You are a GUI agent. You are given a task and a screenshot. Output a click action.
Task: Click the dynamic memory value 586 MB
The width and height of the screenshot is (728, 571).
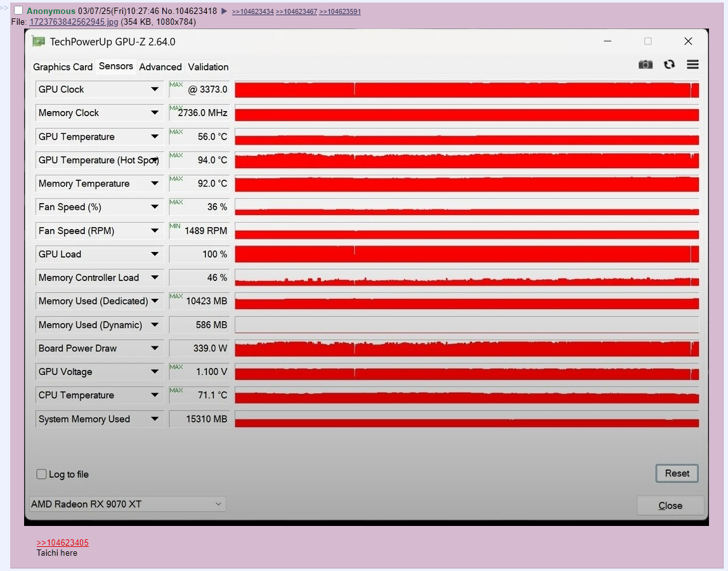pos(211,325)
